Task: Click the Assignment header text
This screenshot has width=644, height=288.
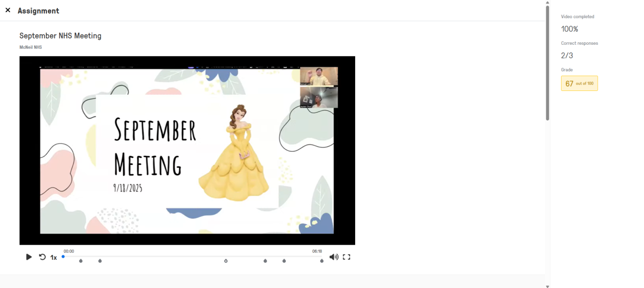Action: coord(38,11)
